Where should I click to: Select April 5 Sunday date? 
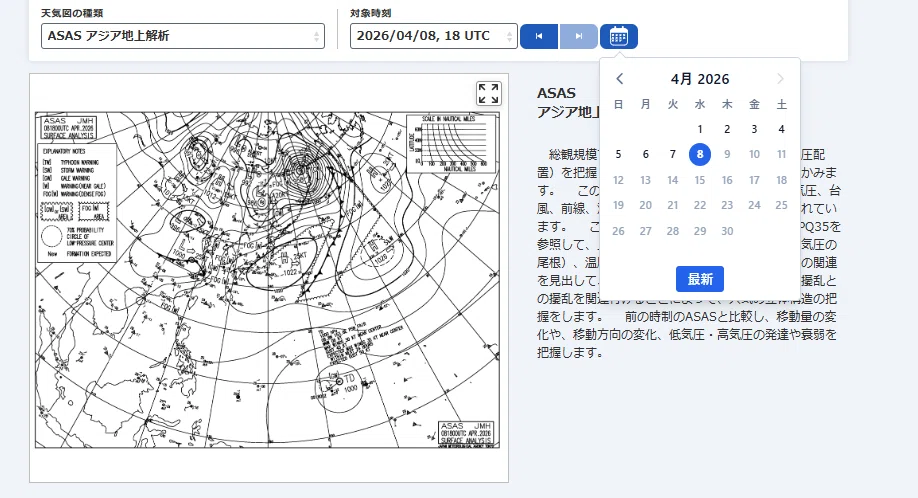618,154
